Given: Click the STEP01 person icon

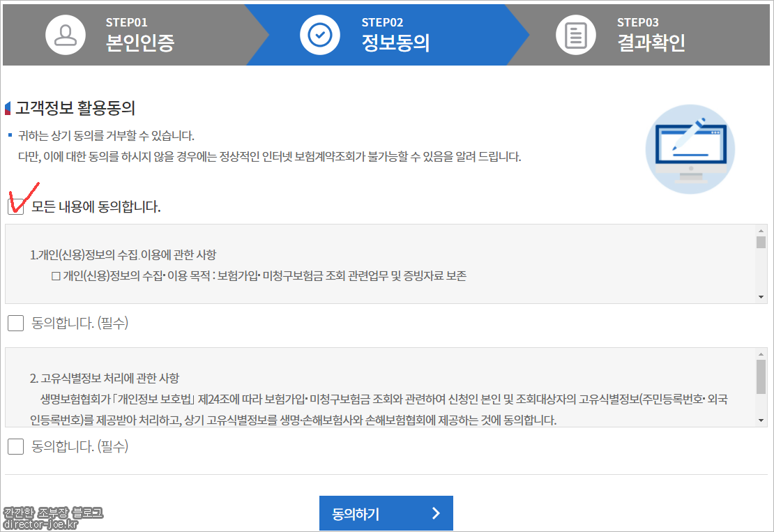Looking at the screenshot, I should 66,34.
